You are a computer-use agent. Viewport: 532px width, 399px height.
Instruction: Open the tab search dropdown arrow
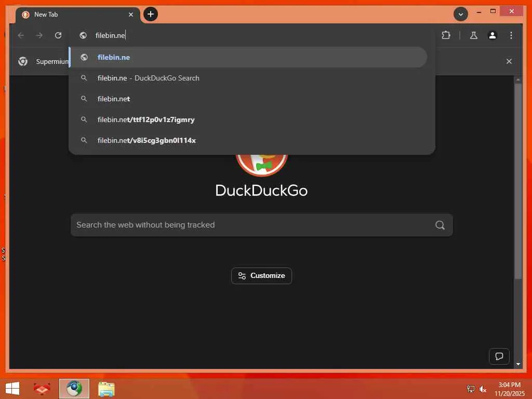(x=461, y=14)
